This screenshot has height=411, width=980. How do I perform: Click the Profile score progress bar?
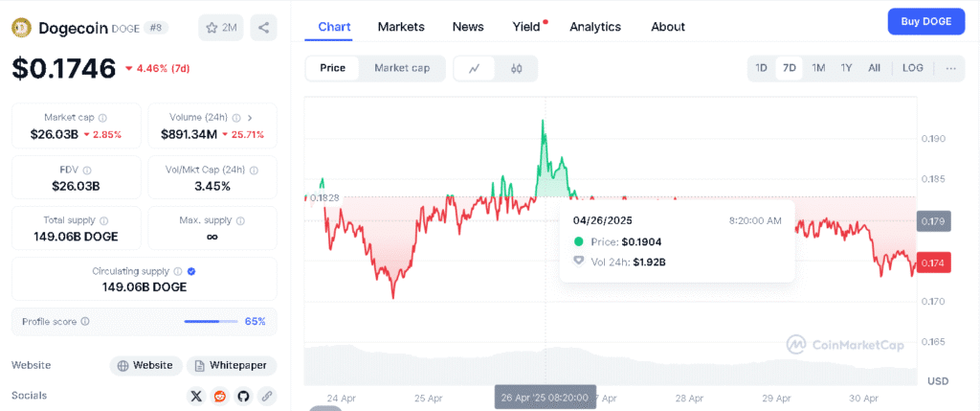pos(211,321)
